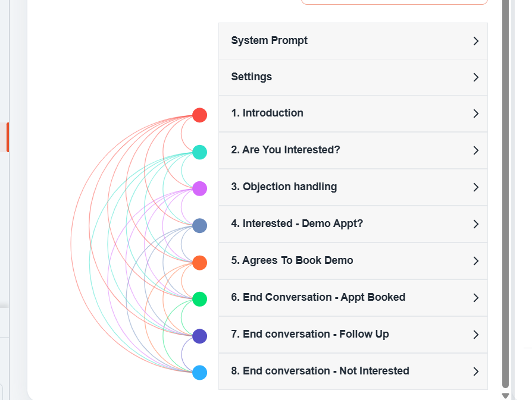Viewport: 532px width, 400px height.
Task: Open 6. End Conversation - Appt Booked
Action: click(x=353, y=298)
